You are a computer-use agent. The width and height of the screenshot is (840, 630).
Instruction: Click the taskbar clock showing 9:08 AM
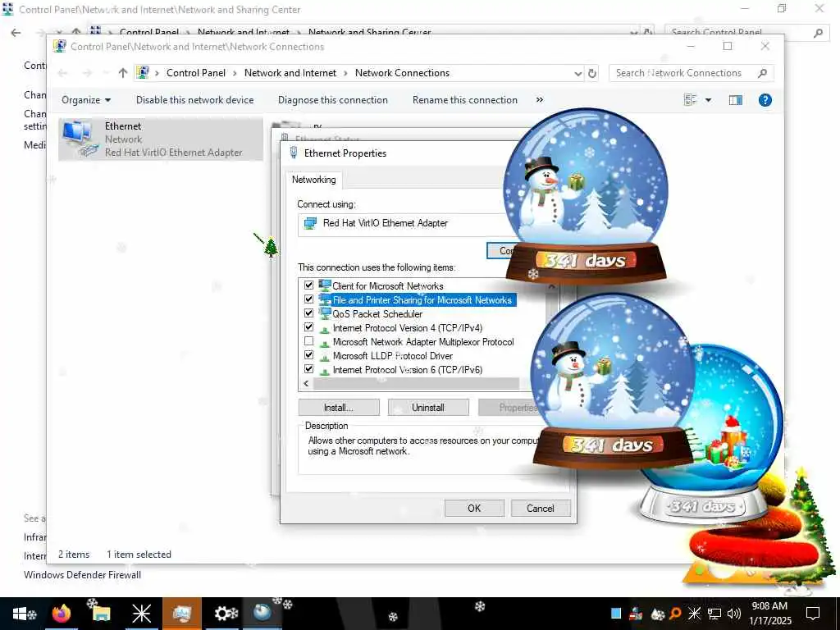click(769, 614)
